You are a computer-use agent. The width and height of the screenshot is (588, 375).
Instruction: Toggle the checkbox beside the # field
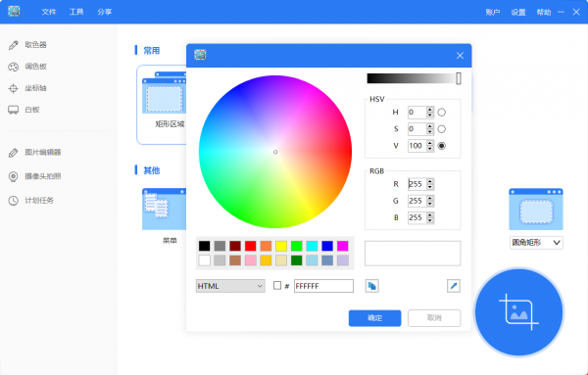pyautogui.click(x=277, y=286)
